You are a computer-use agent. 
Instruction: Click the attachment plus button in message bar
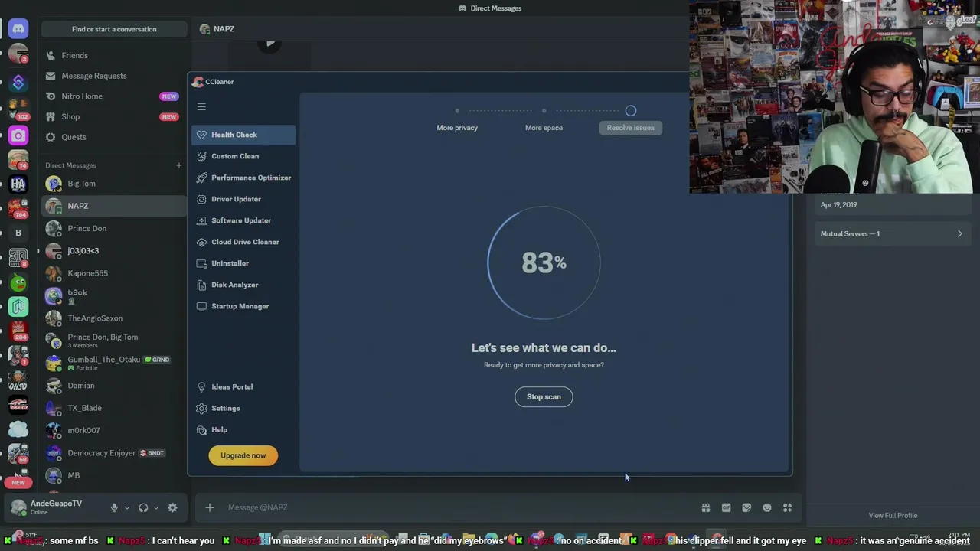click(209, 507)
